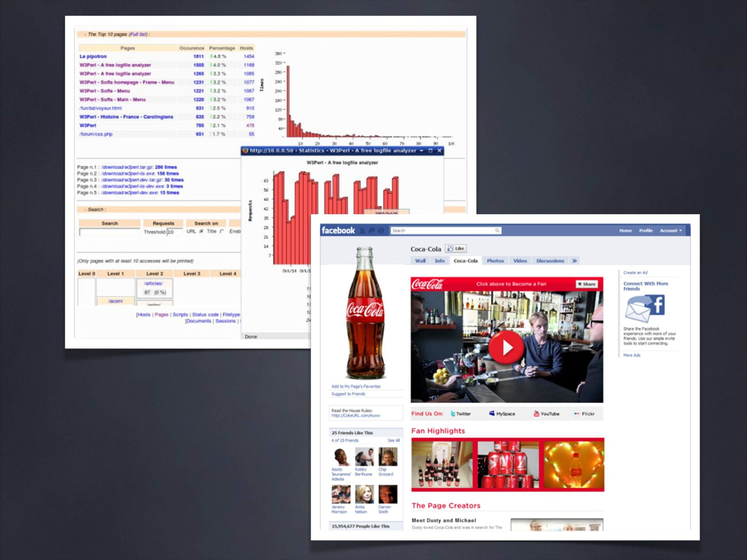Share the Coca-Cola video
The image size is (747, 560).
pos(586,284)
